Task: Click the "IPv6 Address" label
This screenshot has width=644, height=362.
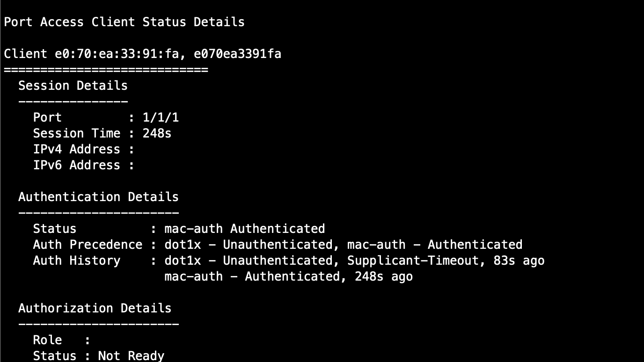Action: (x=76, y=165)
